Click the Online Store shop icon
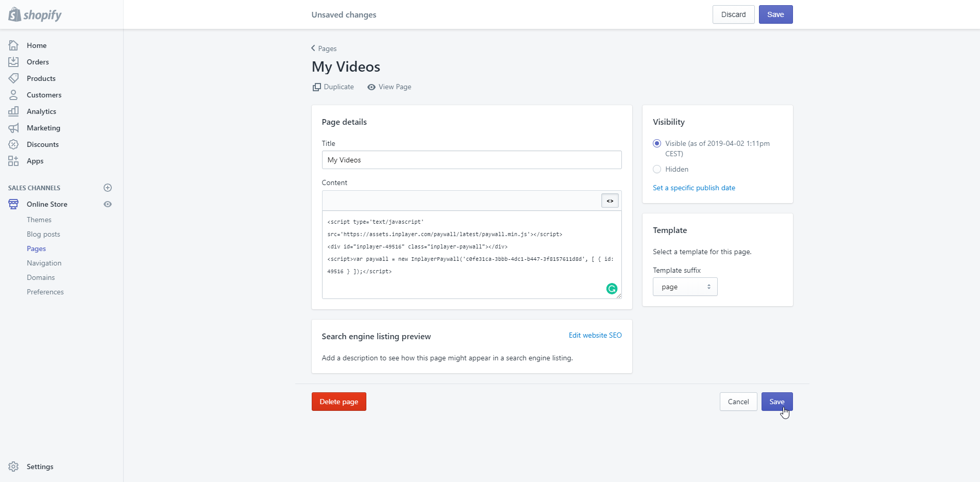Image resolution: width=980 pixels, height=482 pixels. pos(13,204)
